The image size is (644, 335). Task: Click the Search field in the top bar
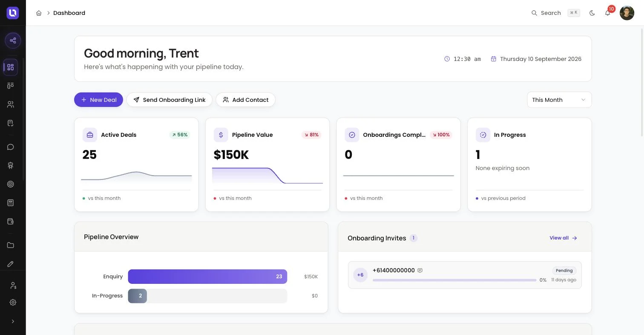(555, 13)
